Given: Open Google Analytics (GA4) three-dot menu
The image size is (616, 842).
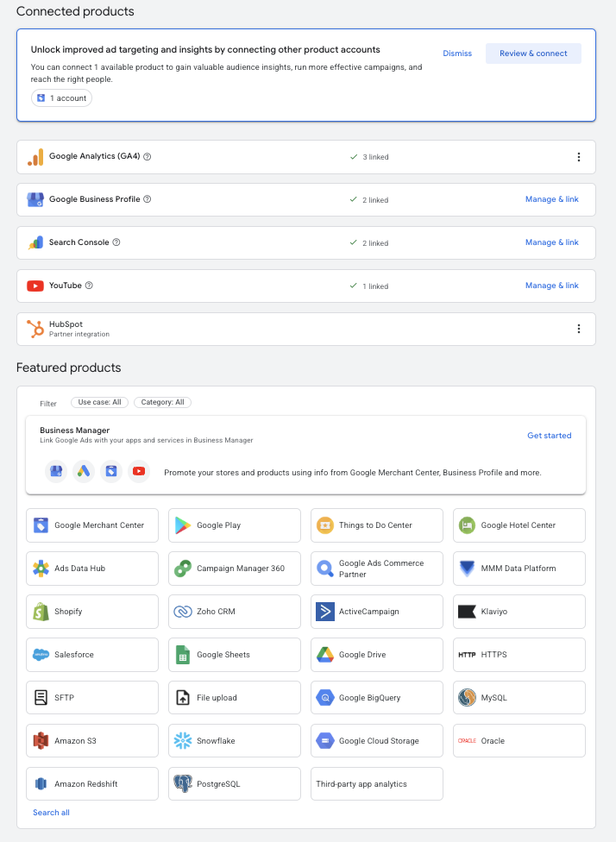Looking at the screenshot, I should point(578,157).
